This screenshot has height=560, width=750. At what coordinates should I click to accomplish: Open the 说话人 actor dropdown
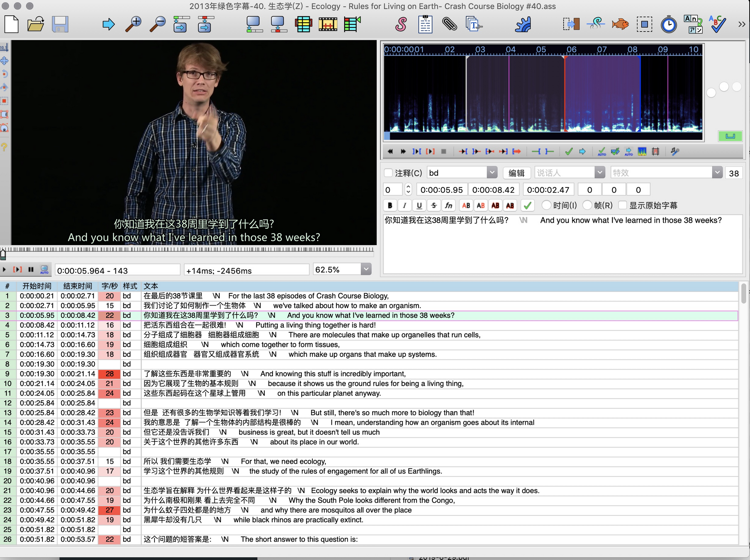600,173
